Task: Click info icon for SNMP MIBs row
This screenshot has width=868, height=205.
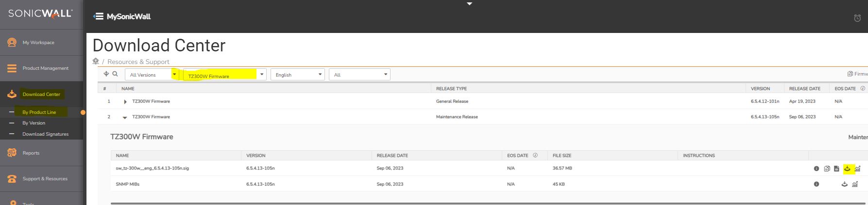Action: pyautogui.click(x=817, y=184)
